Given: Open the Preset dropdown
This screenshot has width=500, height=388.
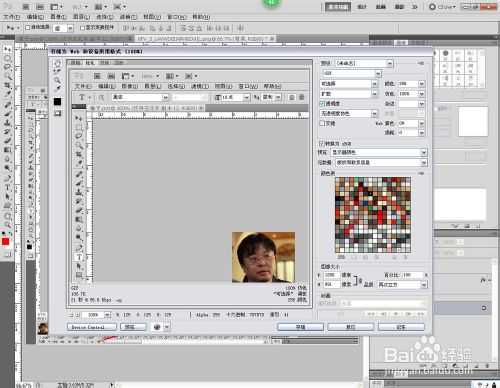Looking at the screenshot, I should [x=364, y=63].
